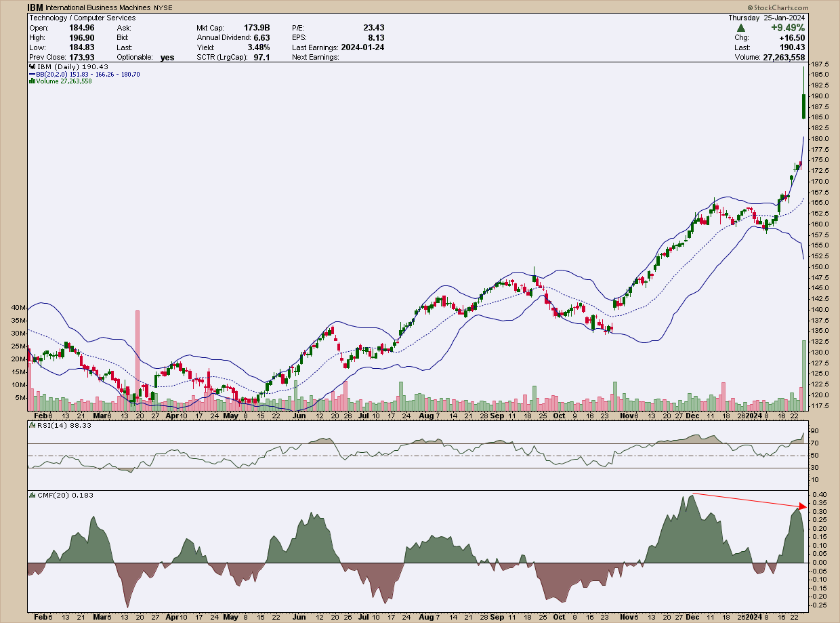Click the date Thursday 25-Jan-2024

tap(767, 18)
